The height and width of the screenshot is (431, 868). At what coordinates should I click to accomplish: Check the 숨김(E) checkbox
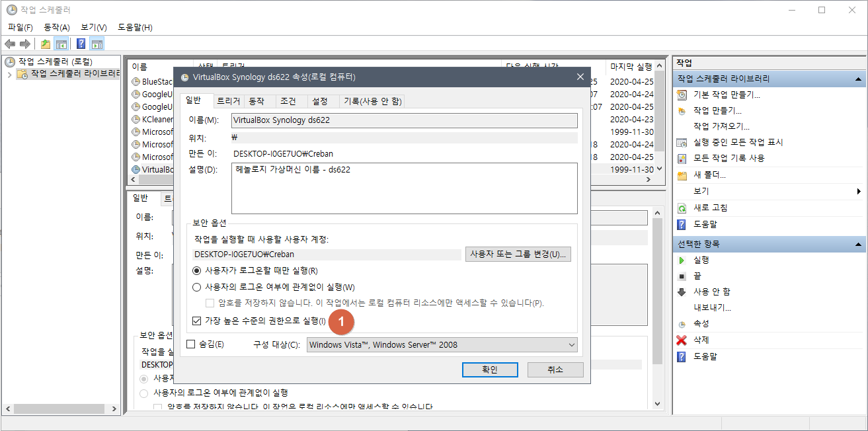191,344
